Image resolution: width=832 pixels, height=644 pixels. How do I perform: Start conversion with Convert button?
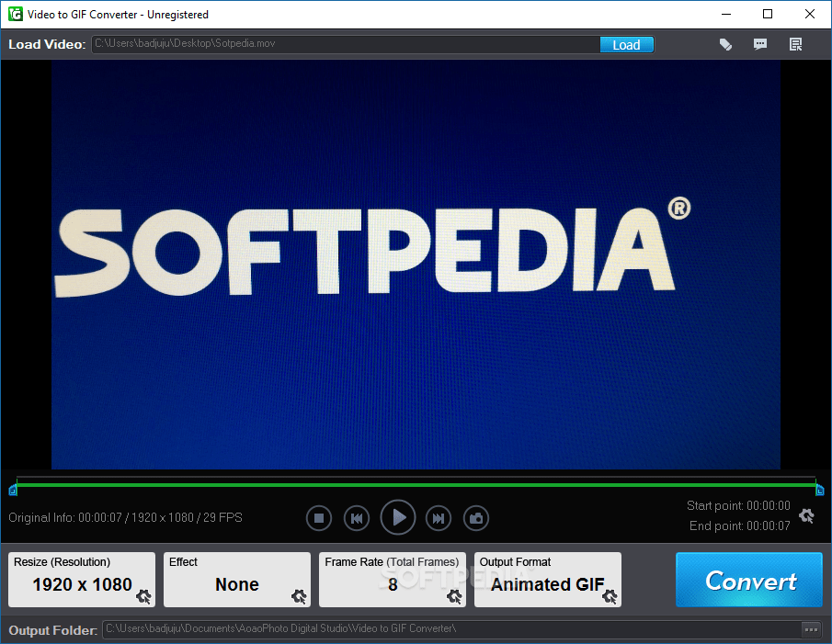749,580
